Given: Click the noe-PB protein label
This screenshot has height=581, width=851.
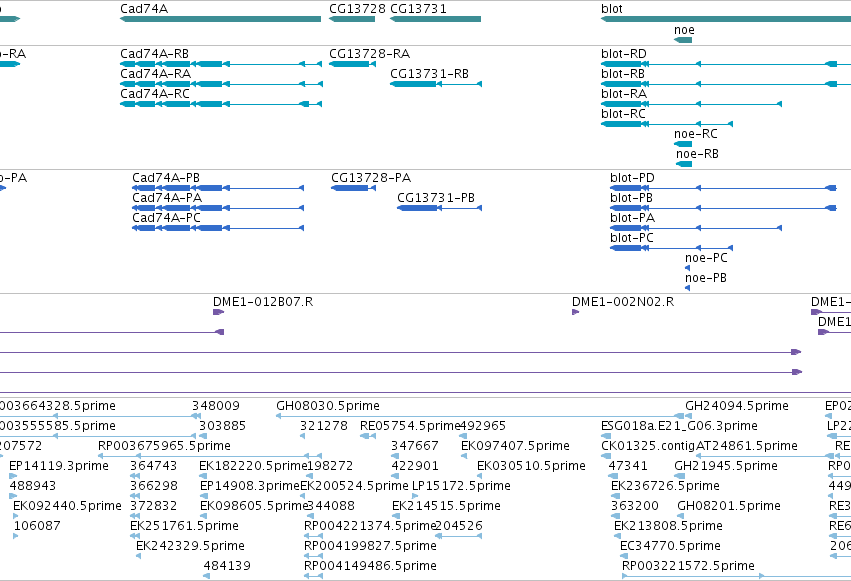Looking at the screenshot, I should pyautogui.click(x=706, y=278).
